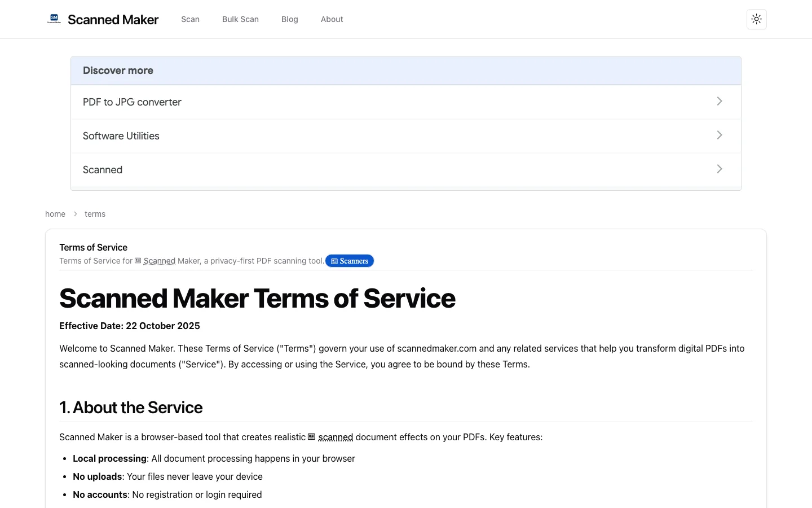The image size is (812, 508).
Task: Click the underlined scanned link in About section
Action: [x=336, y=437]
